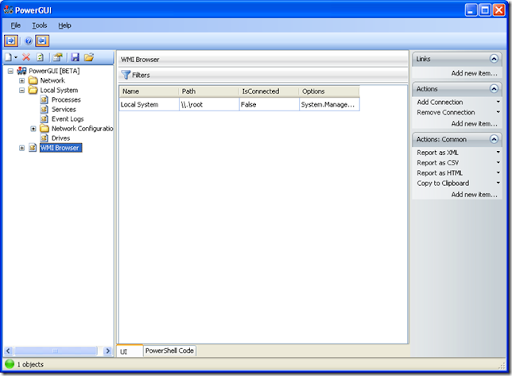
Task: Open the Tools menu
Action: click(39, 26)
